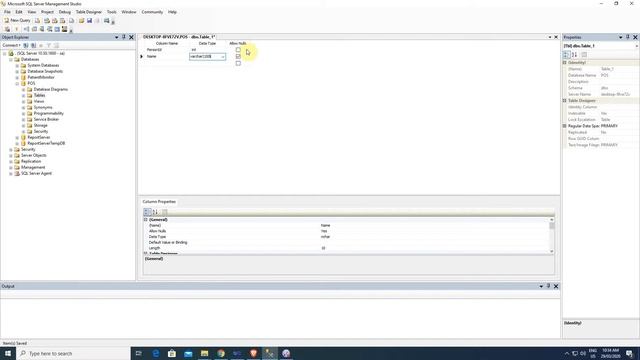This screenshot has width=640, height=360.
Task: Open the Object Explorer window options dropdown arrow
Action: pos(117,37)
